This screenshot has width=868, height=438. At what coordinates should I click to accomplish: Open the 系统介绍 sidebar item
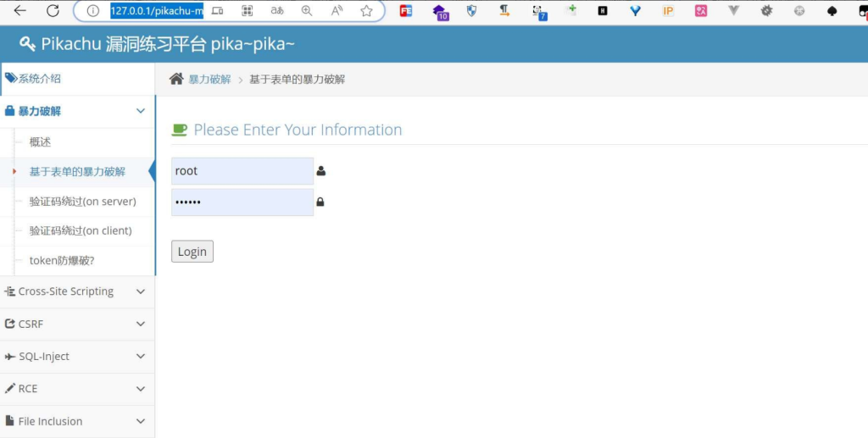point(39,79)
